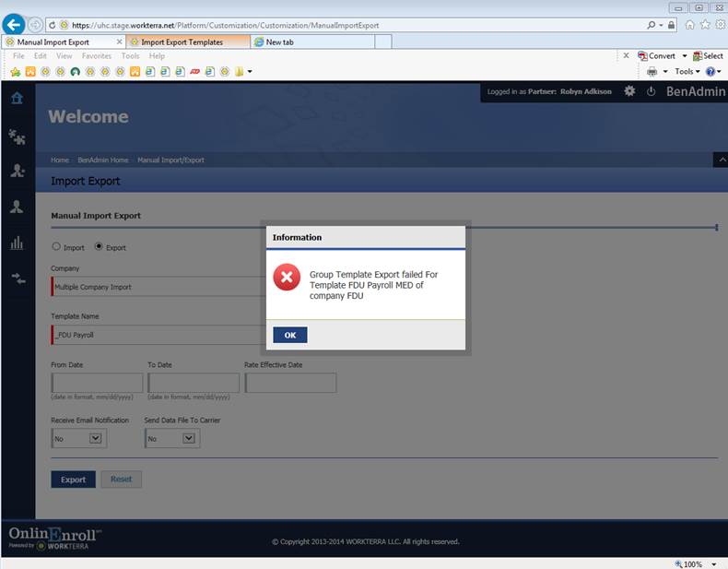Screen dimensions: 728x569
Task: Click the import/export arrows sidebar icon
Action: click(x=17, y=278)
